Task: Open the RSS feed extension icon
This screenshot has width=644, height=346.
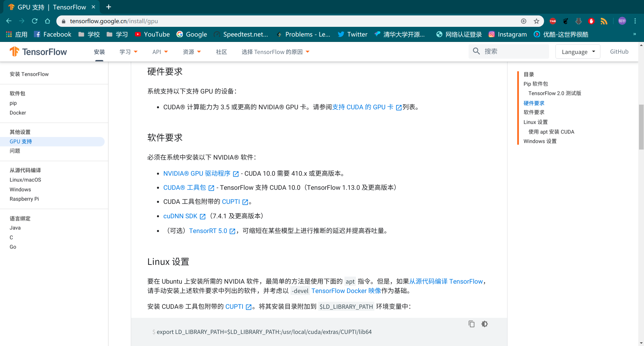Action: (604, 21)
